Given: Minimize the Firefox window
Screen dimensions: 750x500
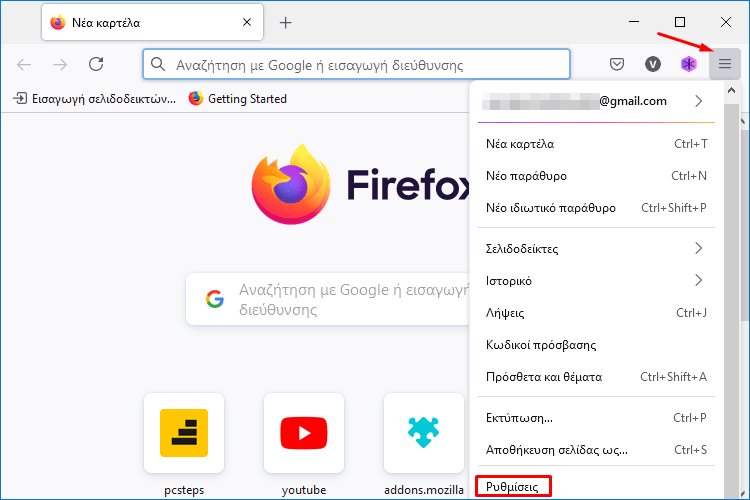Looking at the screenshot, I should point(634,22).
